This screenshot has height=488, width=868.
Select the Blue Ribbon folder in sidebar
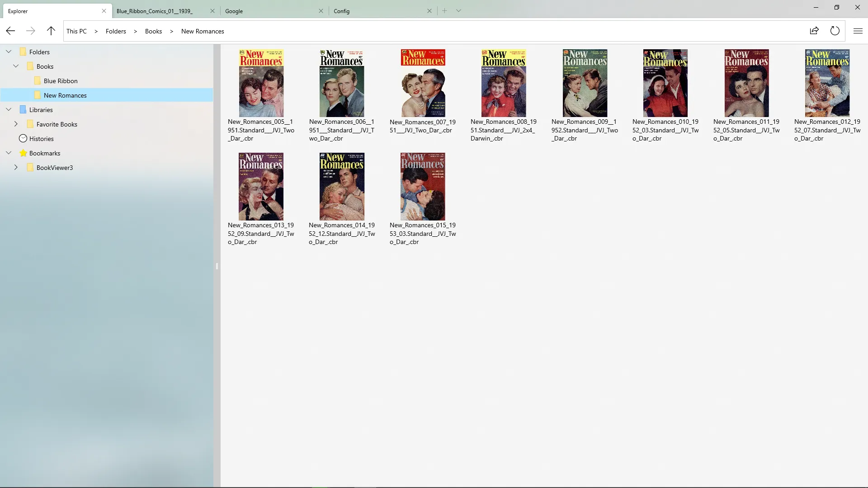[x=61, y=80]
